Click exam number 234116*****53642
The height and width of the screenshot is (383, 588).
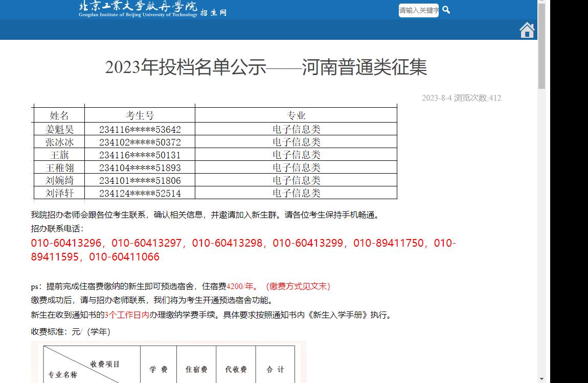(140, 130)
